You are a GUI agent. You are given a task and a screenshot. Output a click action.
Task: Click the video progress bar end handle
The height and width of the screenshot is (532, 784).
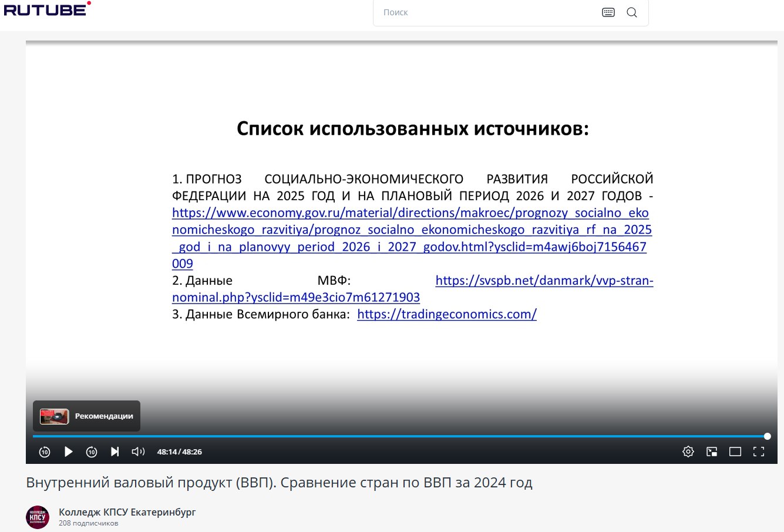coord(767,436)
